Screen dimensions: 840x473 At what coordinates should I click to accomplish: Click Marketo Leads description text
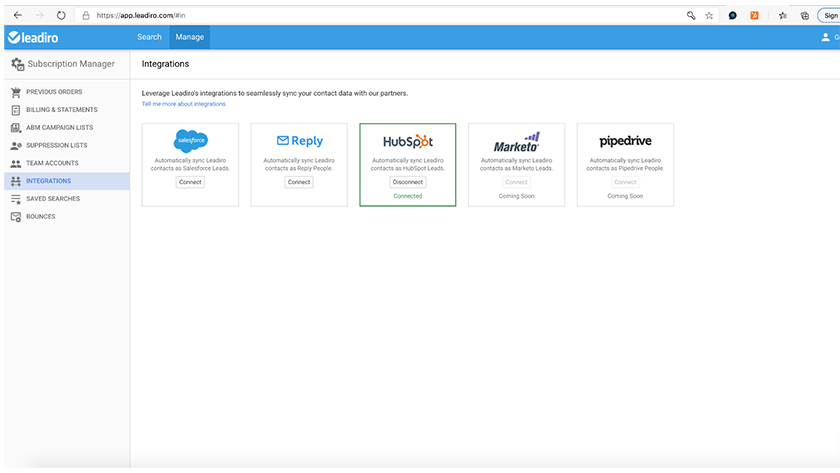pos(516,164)
